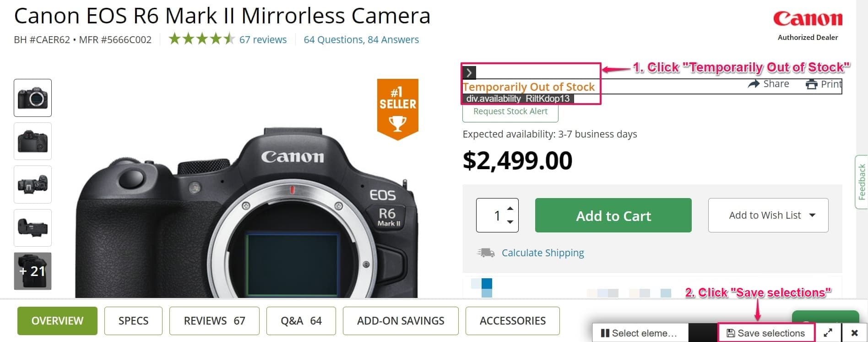
Task: Click the fullscreen expand icon in selector toolbar
Action: tap(829, 333)
